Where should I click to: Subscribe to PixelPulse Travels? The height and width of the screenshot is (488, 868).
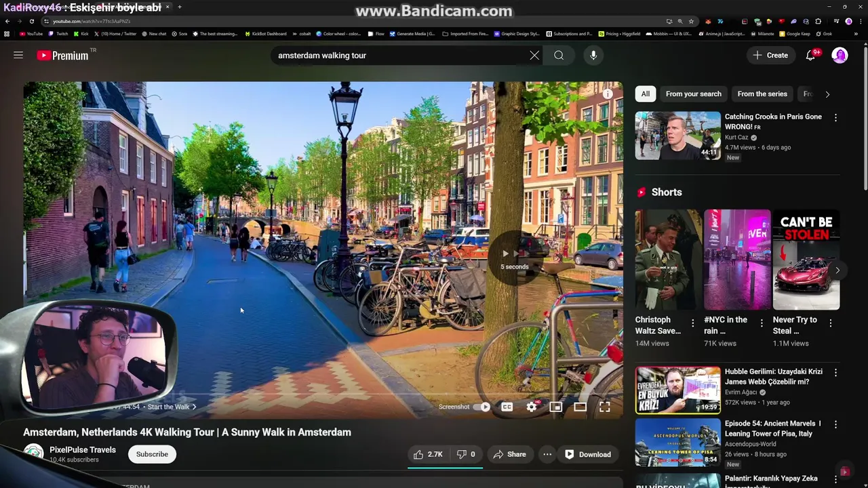(152, 454)
